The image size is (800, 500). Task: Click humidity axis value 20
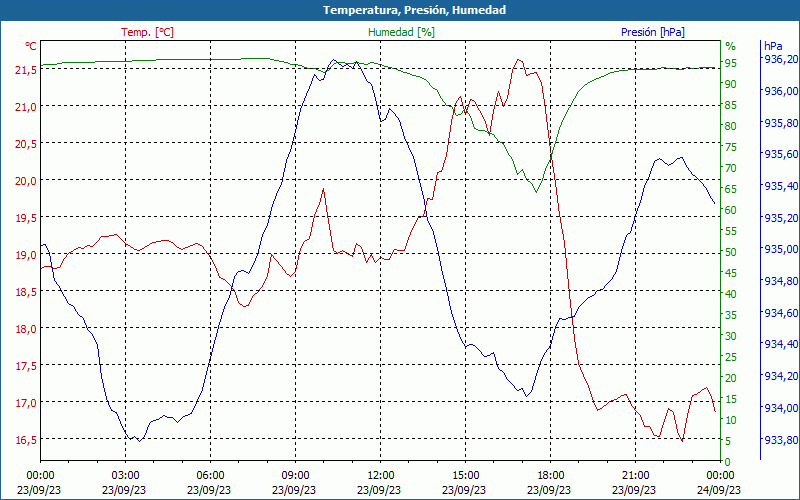(731, 378)
